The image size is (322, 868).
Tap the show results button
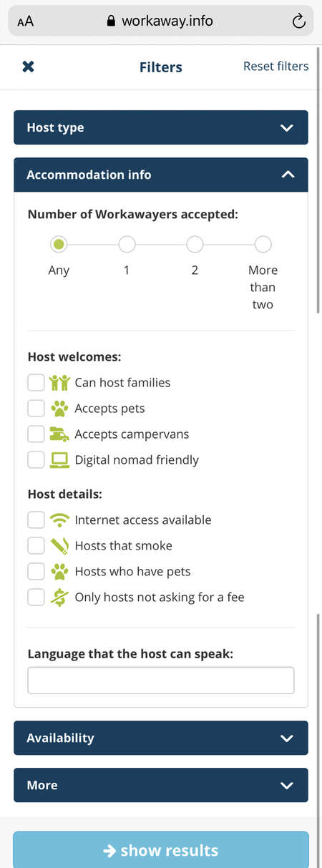coord(161,850)
